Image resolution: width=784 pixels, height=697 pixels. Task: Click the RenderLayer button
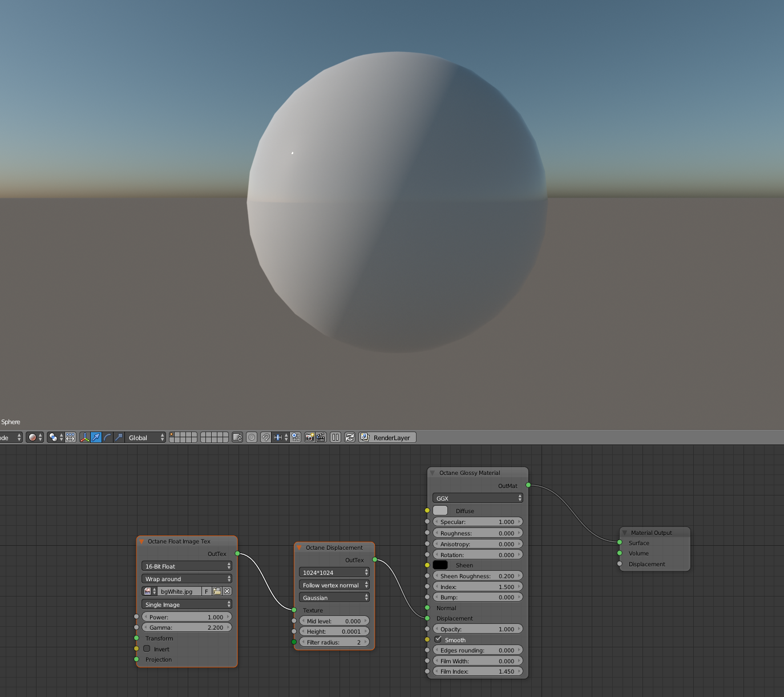pos(387,437)
